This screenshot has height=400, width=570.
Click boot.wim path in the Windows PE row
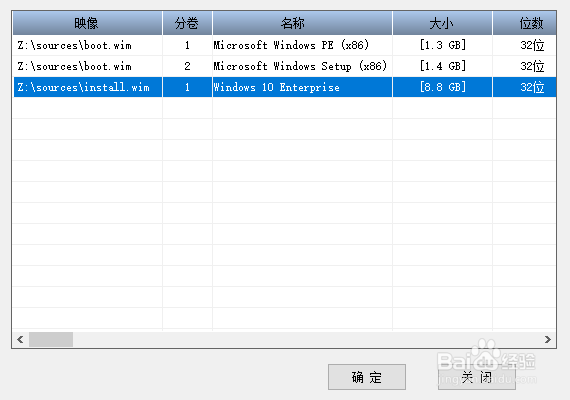pyautogui.click(x=88, y=45)
